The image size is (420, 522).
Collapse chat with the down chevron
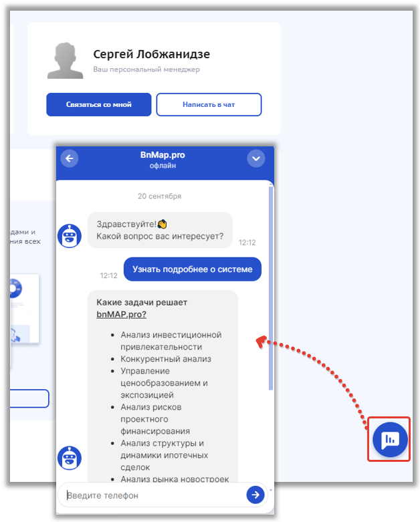coord(255,158)
